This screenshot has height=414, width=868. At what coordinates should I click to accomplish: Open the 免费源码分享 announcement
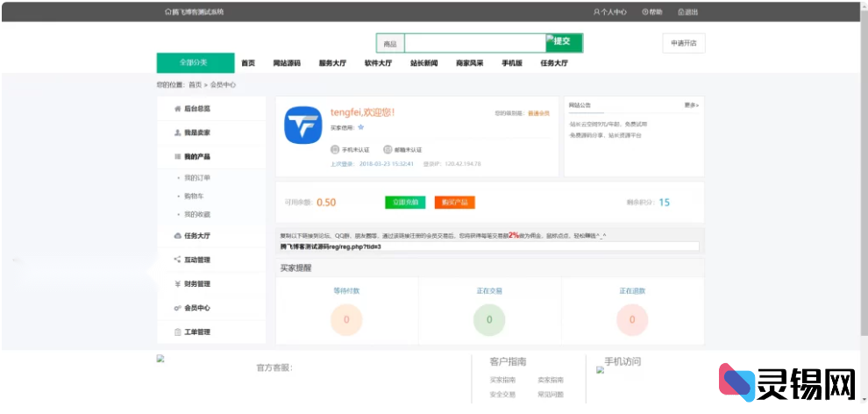605,135
